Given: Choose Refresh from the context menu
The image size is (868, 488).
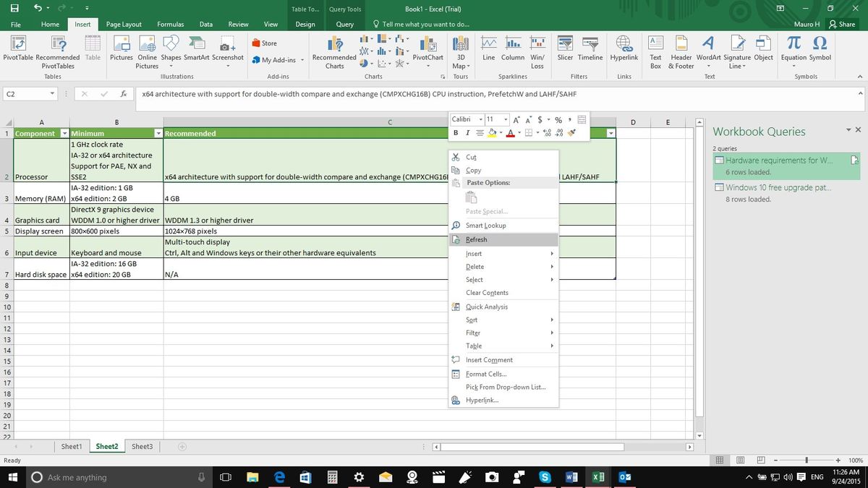Looking at the screenshot, I should coord(476,239).
